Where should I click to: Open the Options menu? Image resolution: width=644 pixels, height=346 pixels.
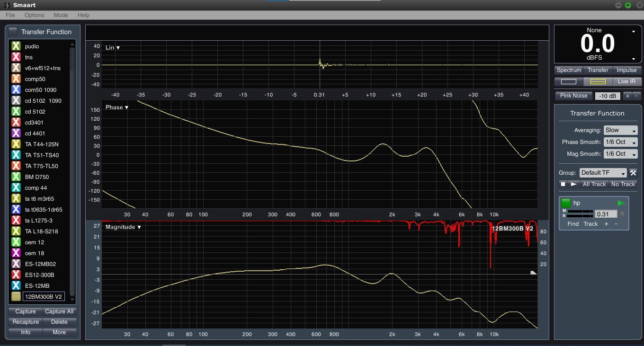click(x=34, y=15)
